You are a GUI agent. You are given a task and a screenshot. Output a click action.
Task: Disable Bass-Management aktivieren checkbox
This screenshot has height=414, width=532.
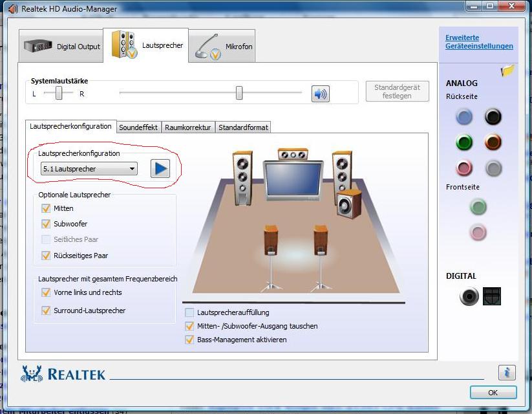coord(189,340)
